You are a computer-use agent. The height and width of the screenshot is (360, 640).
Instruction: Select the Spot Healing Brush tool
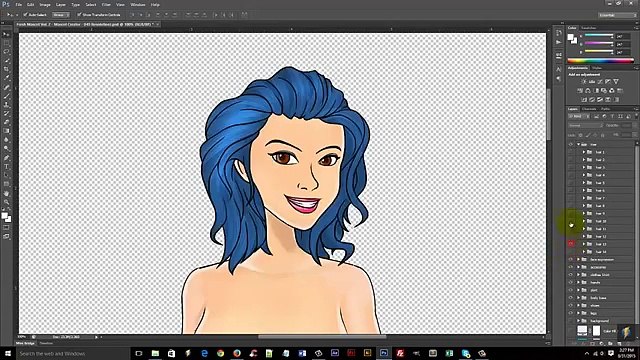click(x=6, y=87)
